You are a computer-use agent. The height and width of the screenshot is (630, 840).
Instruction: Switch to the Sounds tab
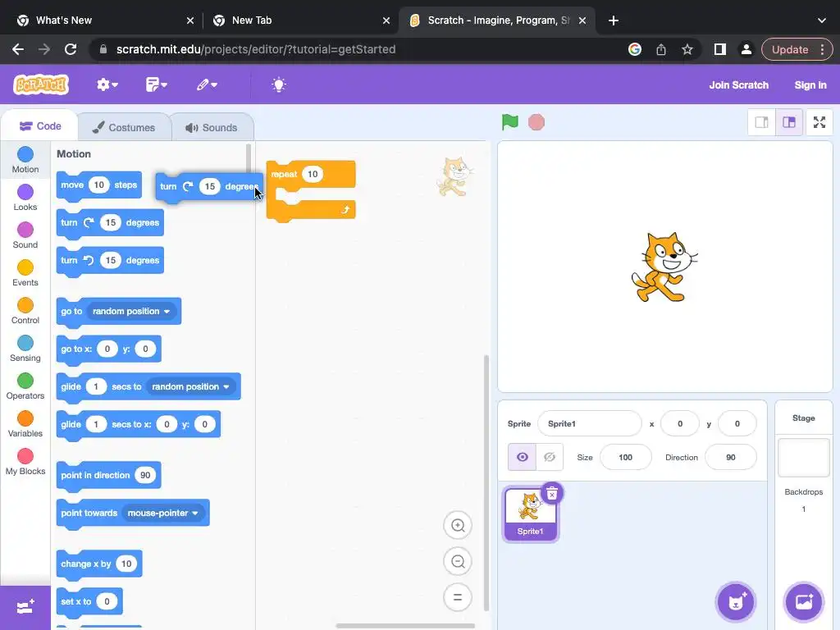tap(212, 127)
